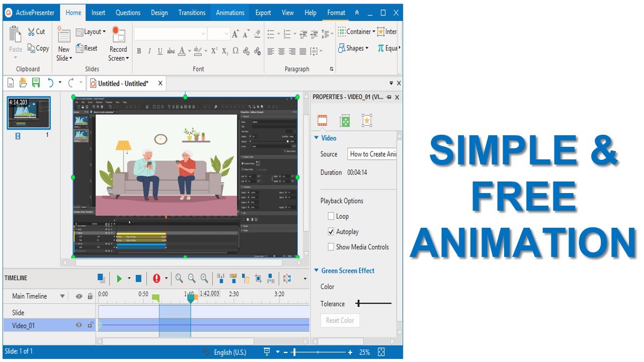
Task: Create a new blank project icon
Action: 11,82
